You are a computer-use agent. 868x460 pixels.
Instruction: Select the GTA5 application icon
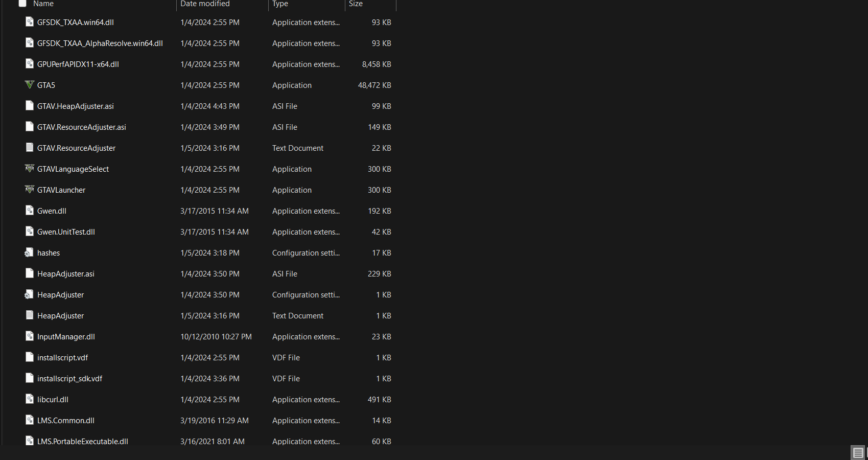(30, 85)
